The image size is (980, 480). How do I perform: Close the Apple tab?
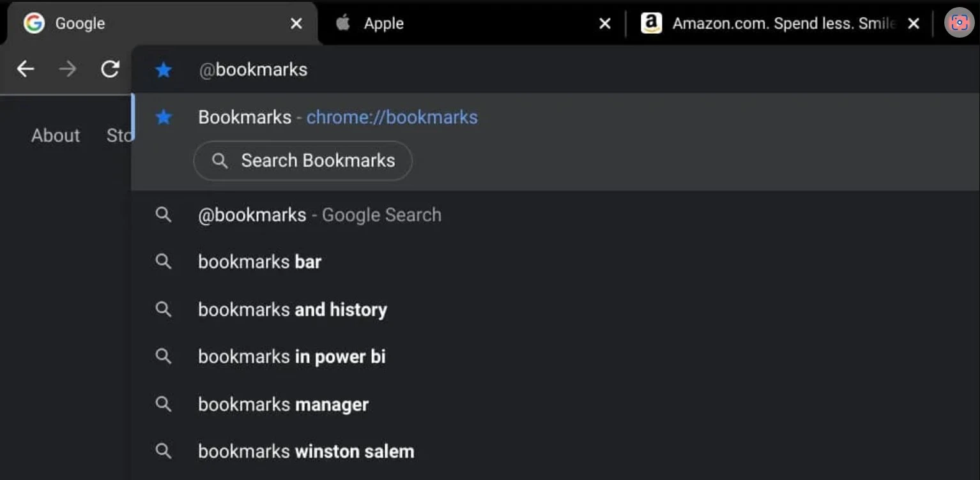point(604,24)
